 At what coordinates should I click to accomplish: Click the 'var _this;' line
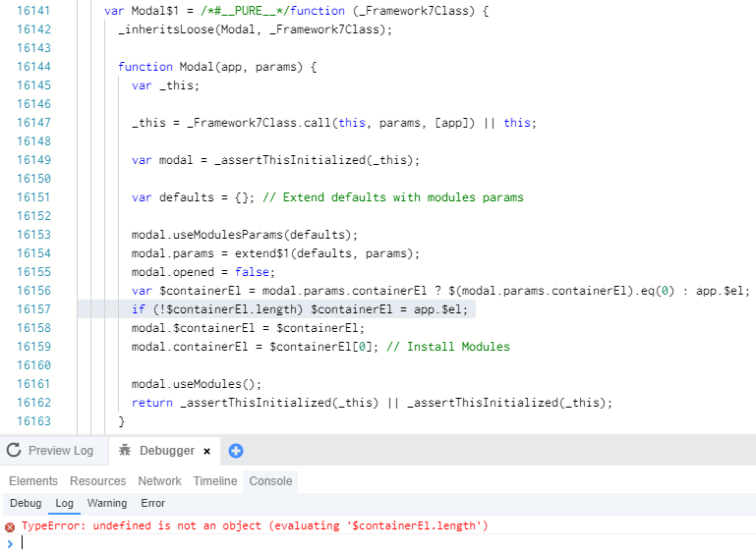click(165, 85)
